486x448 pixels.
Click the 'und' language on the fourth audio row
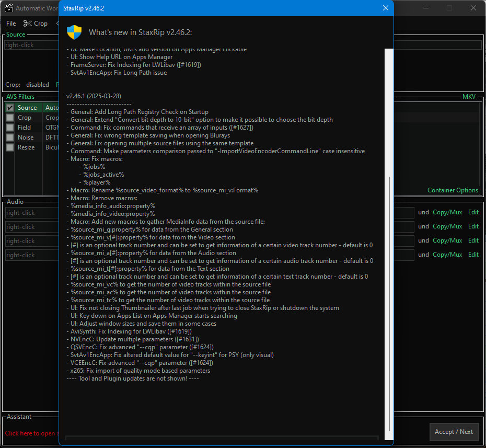click(423, 255)
